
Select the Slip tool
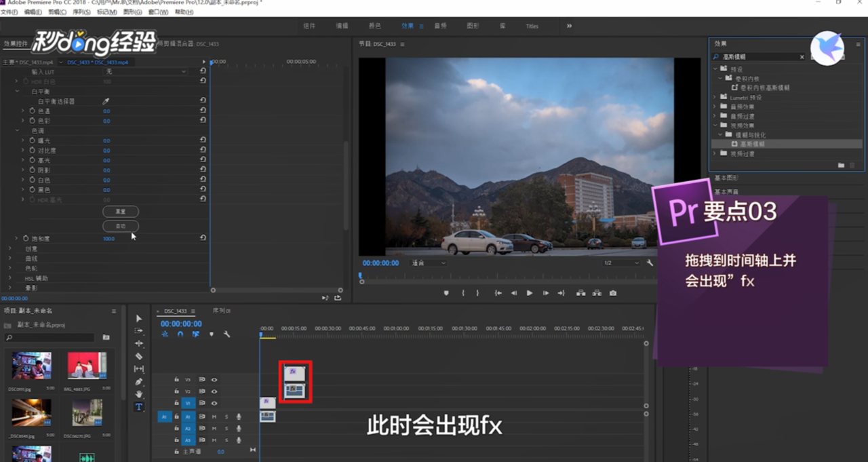[x=139, y=369]
